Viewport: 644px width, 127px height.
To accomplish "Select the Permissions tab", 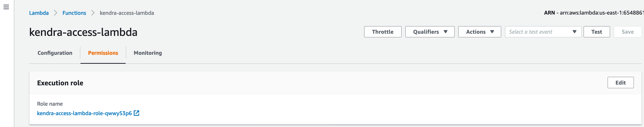I will tap(103, 53).
